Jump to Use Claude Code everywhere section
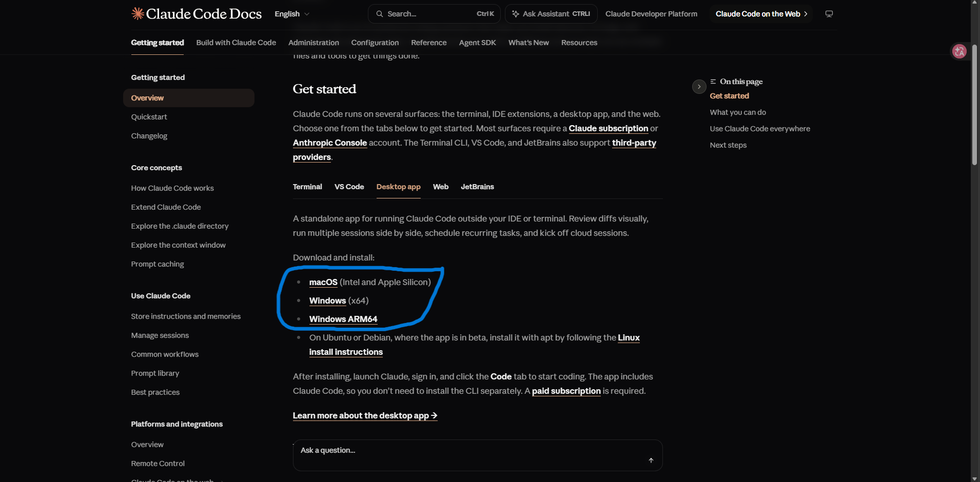 coord(760,129)
